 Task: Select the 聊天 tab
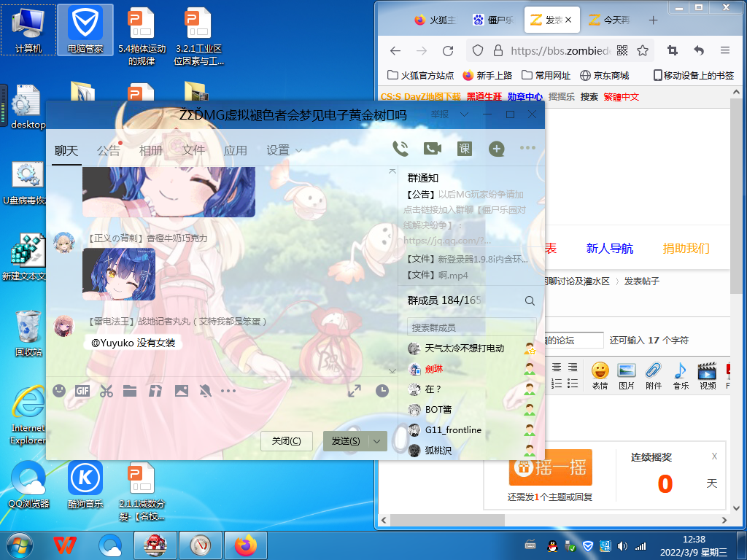(66, 150)
